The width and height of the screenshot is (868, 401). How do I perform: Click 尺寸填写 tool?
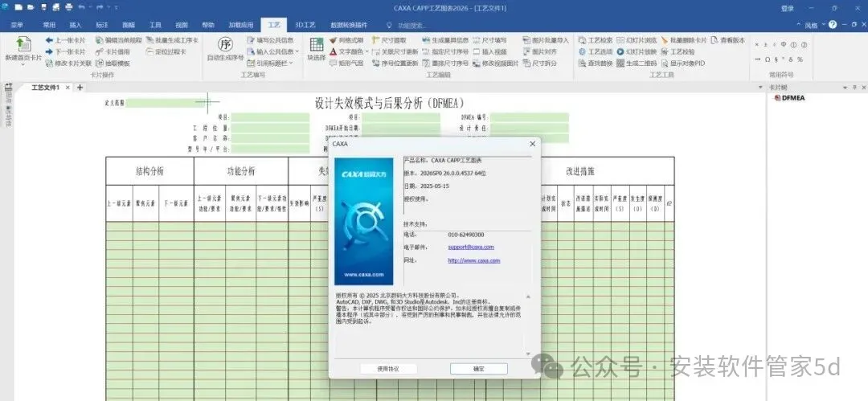point(489,40)
